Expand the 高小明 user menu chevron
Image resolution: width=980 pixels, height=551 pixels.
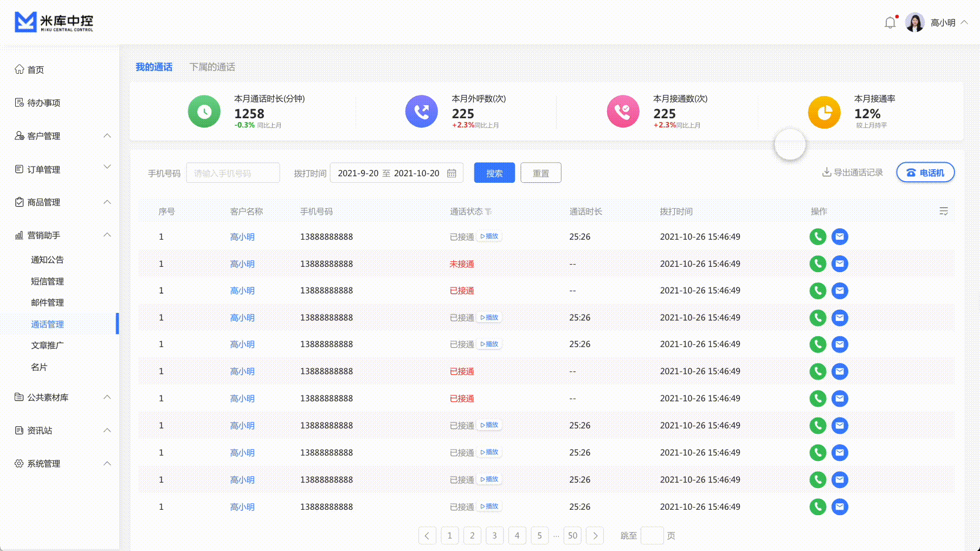(964, 22)
